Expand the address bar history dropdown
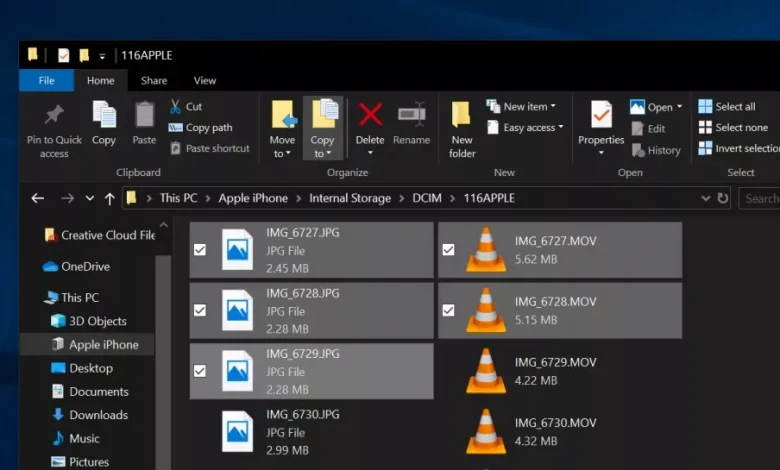 [x=705, y=198]
